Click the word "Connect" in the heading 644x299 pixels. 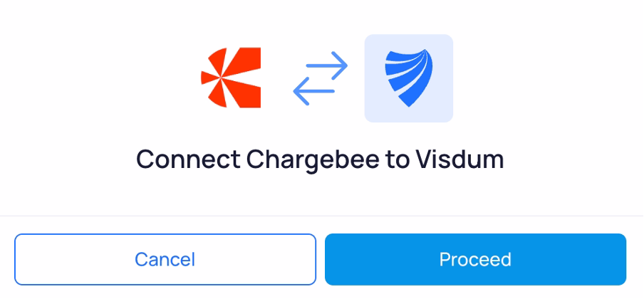[x=188, y=159]
